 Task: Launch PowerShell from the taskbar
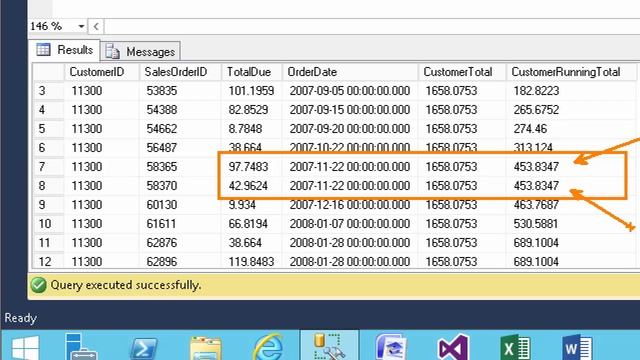coord(144,349)
